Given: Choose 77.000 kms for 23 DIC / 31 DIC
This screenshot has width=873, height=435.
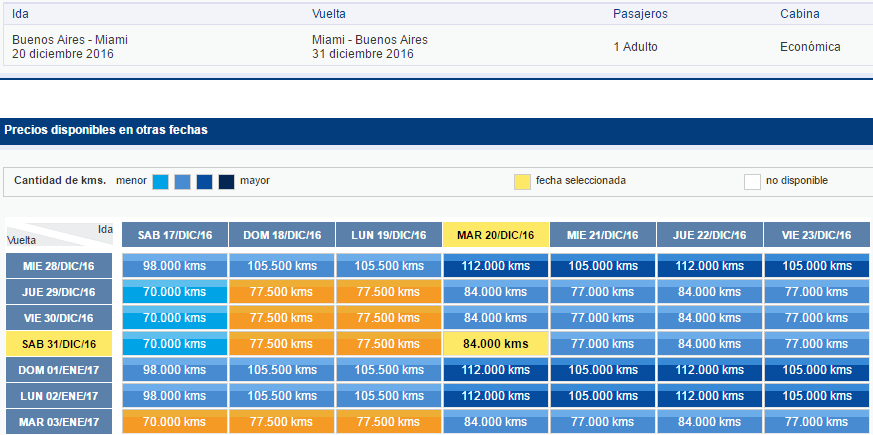Looking at the screenshot, I should [817, 344].
